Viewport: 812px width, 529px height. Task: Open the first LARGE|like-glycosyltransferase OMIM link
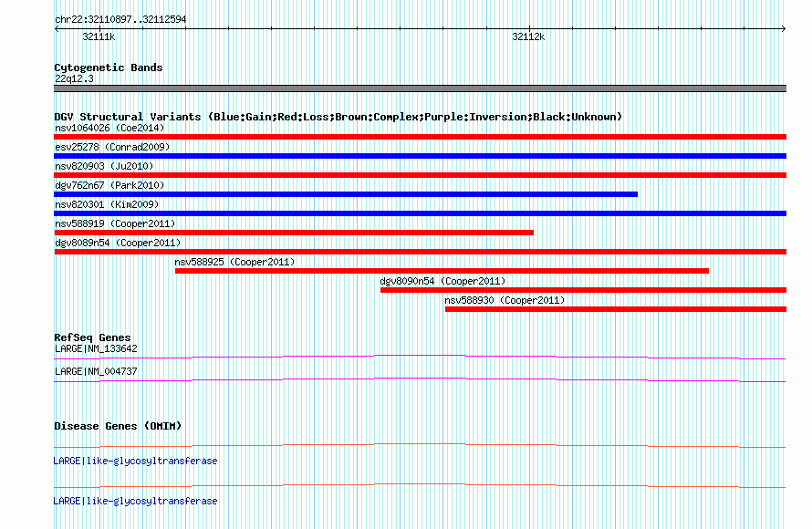(135, 462)
